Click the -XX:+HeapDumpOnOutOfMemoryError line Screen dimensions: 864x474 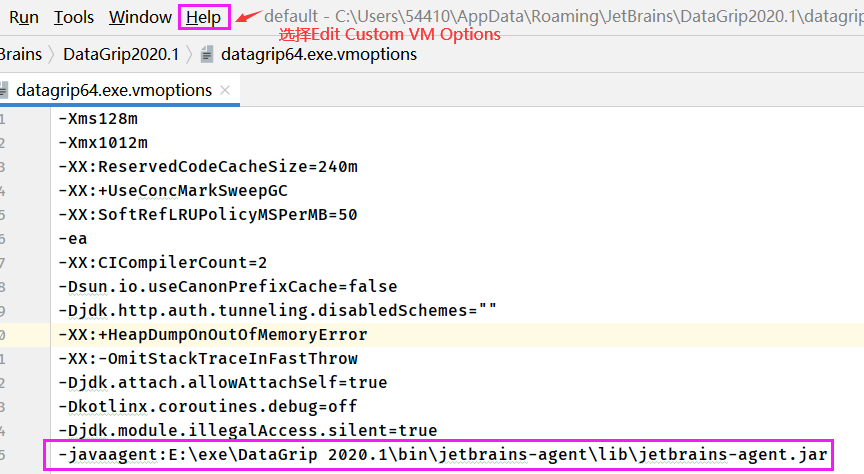pos(213,335)
